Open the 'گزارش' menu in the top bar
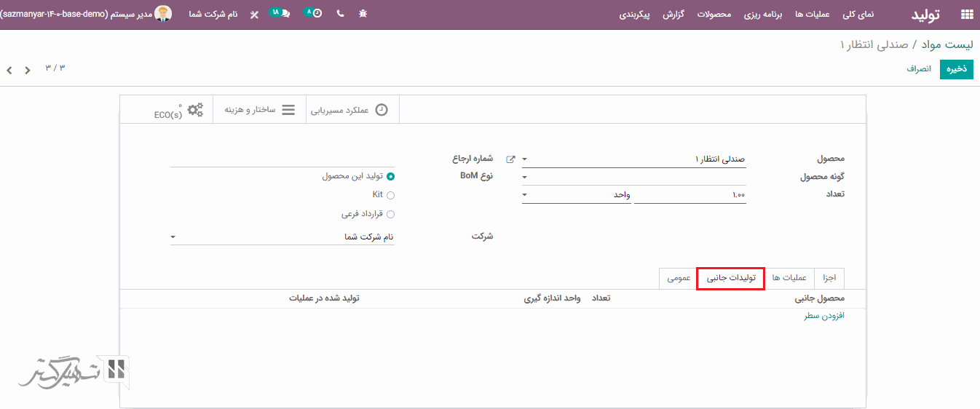This screenshot has width=980, height=409. [672, 15]
